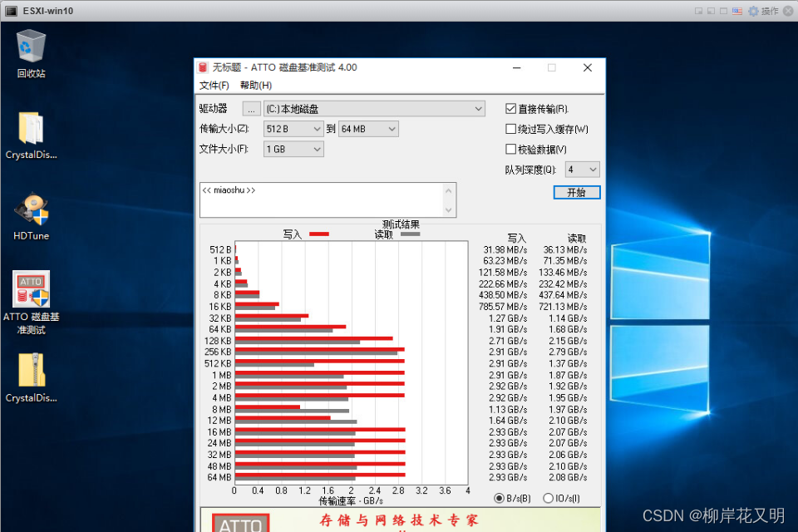
Task: Click the US flag keyboard layout icon
Action: 737,11
